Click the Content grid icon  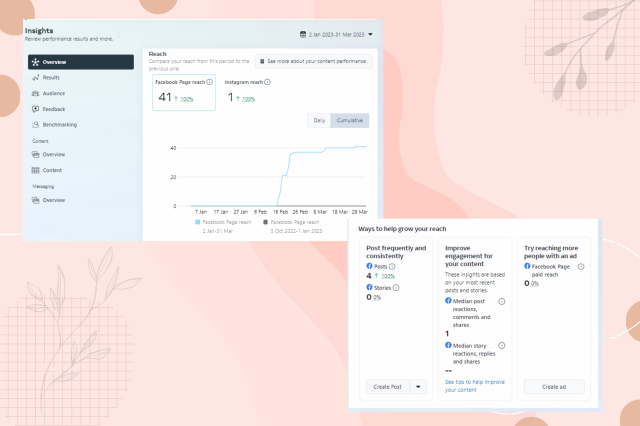click(36, 170)
